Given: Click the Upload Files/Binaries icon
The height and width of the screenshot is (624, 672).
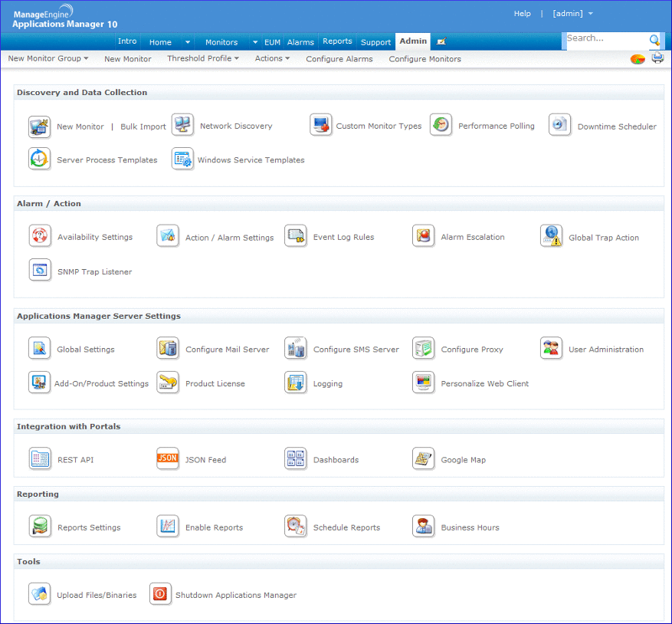Looking at the screenshot, I should (x=39, y=594).
